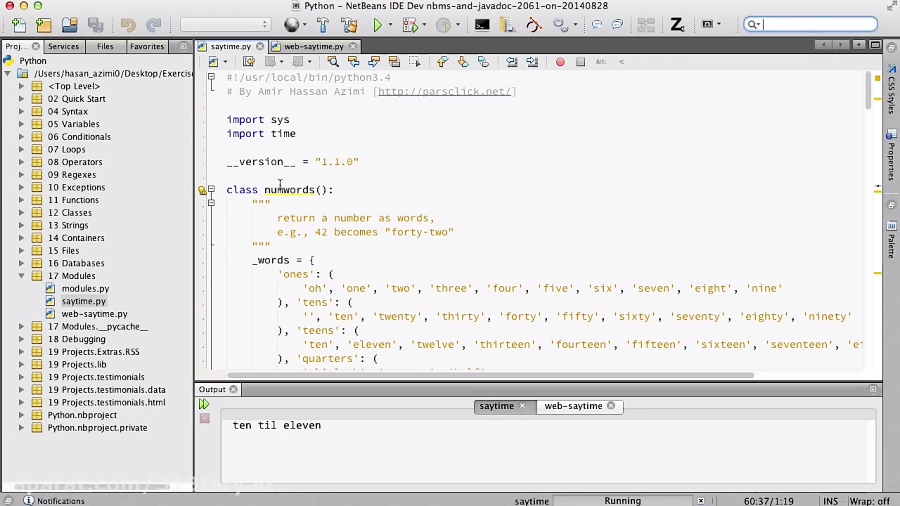The image size is (900, 506).
Task: Click the Debug Project icon
Action: point(410,25)
